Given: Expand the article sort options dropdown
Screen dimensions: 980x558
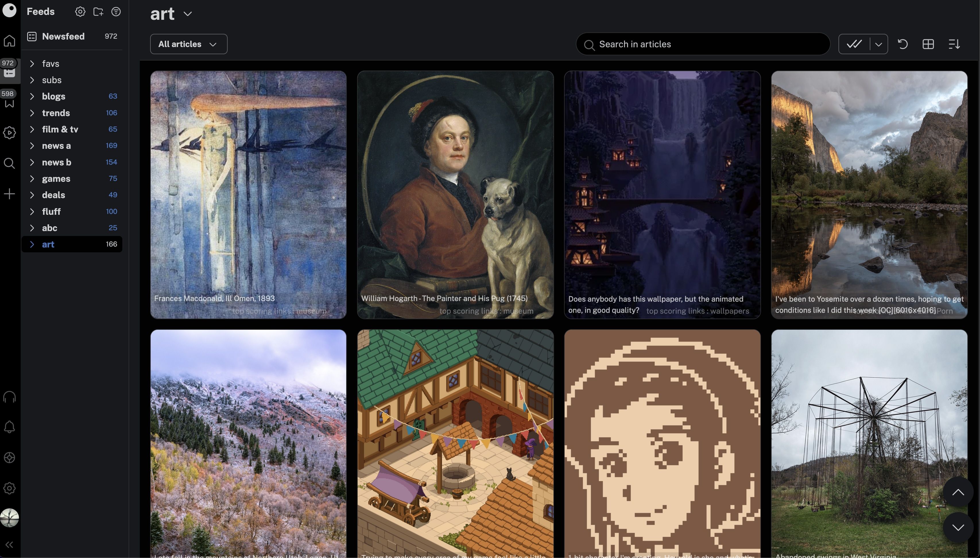Looking at the screenshot, I should click(x=955, y=44).
